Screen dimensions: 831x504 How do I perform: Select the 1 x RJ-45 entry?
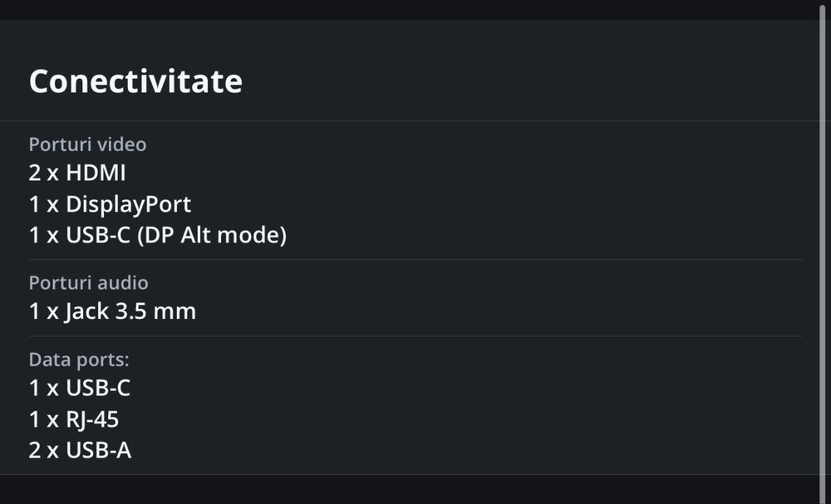73,419
